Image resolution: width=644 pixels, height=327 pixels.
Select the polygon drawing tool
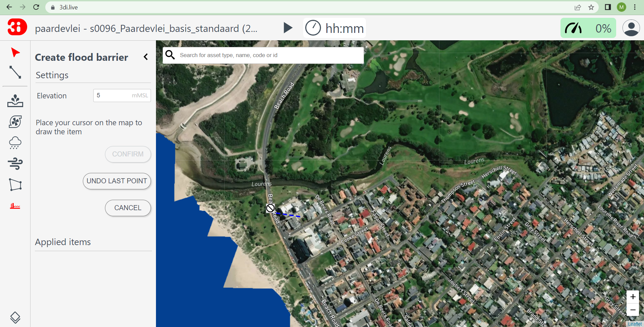click(x=15, y=185)
